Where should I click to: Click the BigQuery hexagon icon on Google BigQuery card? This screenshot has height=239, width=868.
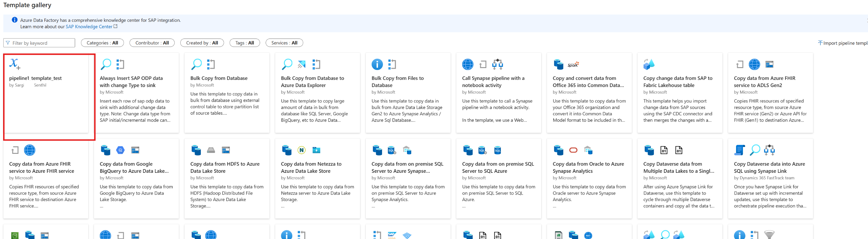(x=120, y=150)
